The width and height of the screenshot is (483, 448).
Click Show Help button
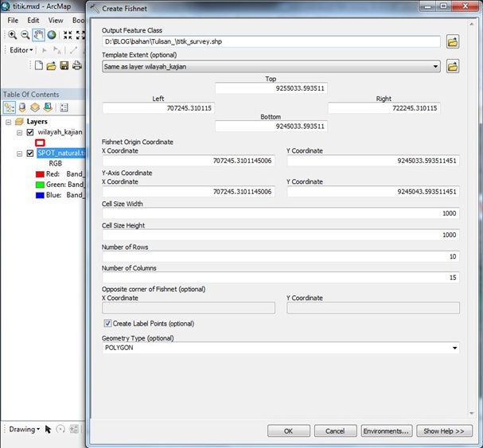click(444, 430)
